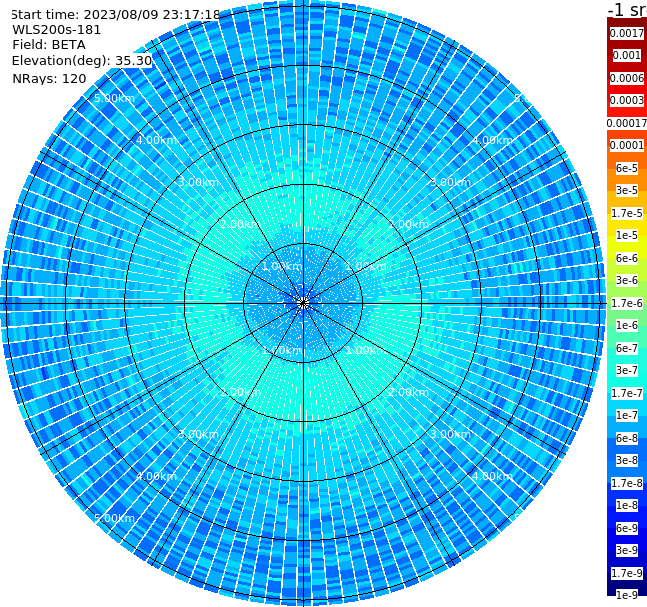Select the lower-left 5.00km range ring label

[114, 518]
